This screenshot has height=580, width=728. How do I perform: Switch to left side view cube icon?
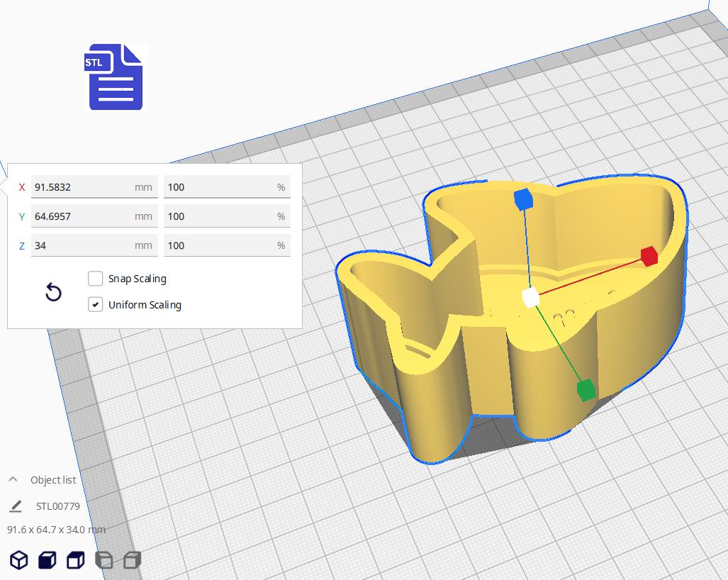pos(104,560)
